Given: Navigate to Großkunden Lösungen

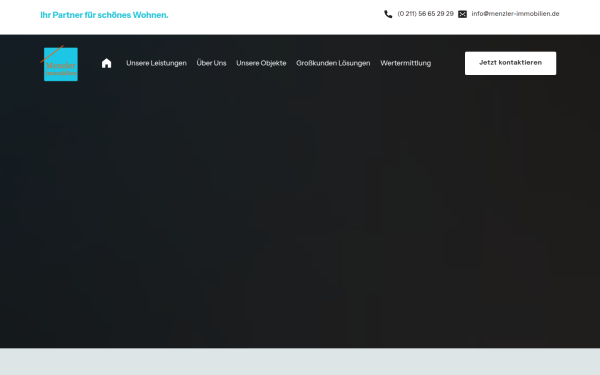Looking at the screenshot, I should coord(333,63).
